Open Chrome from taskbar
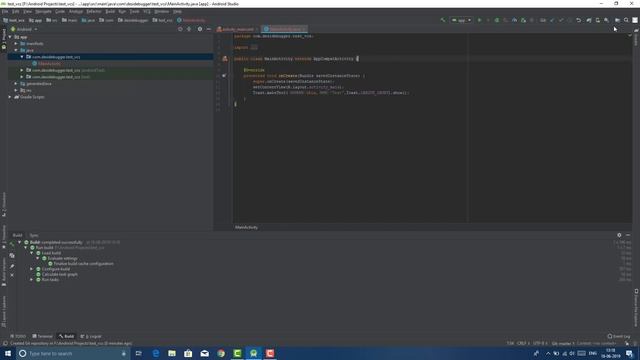640x360 pixels. point(221,353)
